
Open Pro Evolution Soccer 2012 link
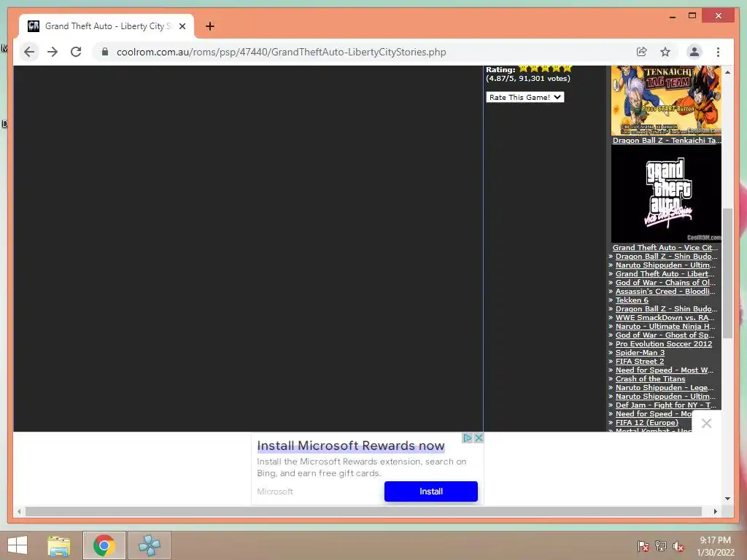664,344
